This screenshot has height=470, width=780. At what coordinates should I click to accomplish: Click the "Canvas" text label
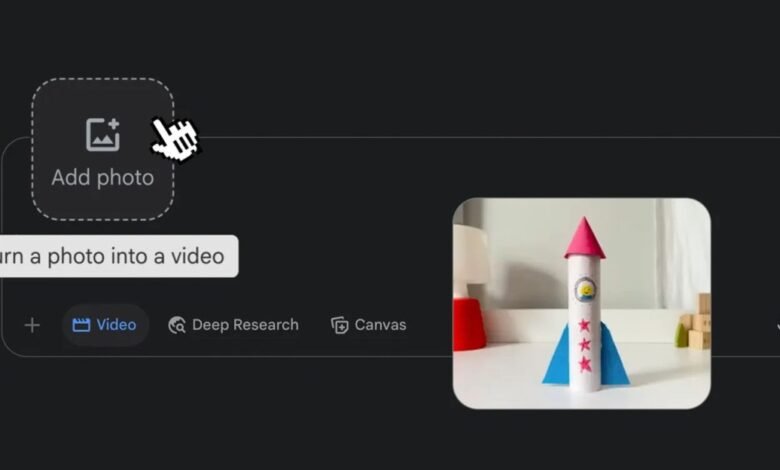click(381, 325)
